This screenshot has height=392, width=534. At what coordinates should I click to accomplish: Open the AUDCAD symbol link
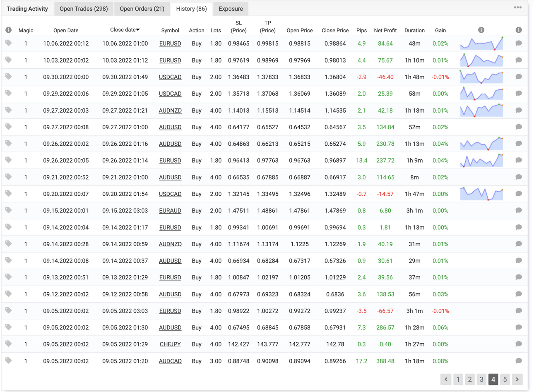pyautogui.click(x=170, y=361)
